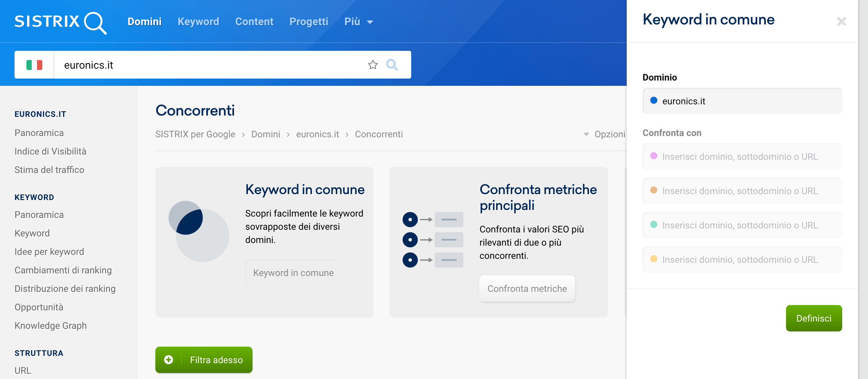Click the Venn diagram illustration
This screenshot has height=379, width=868.
coord(199,231)
